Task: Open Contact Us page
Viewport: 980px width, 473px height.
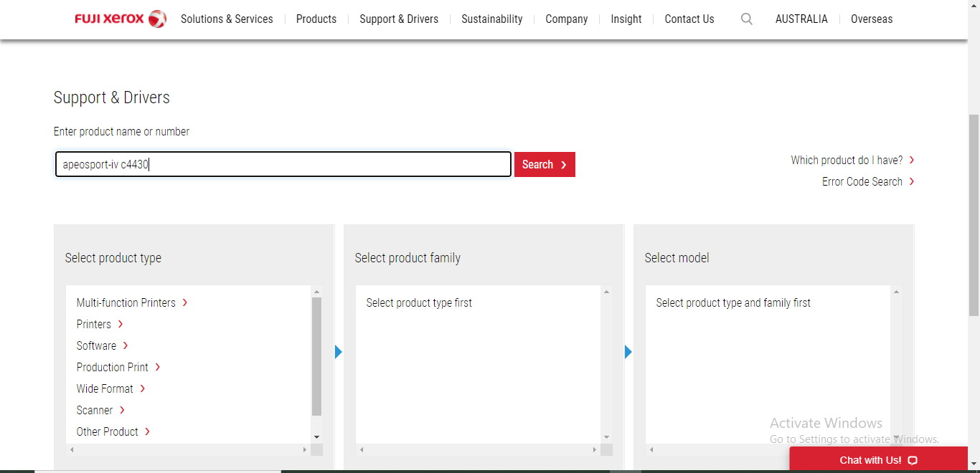Action: [x=689, y=19]
